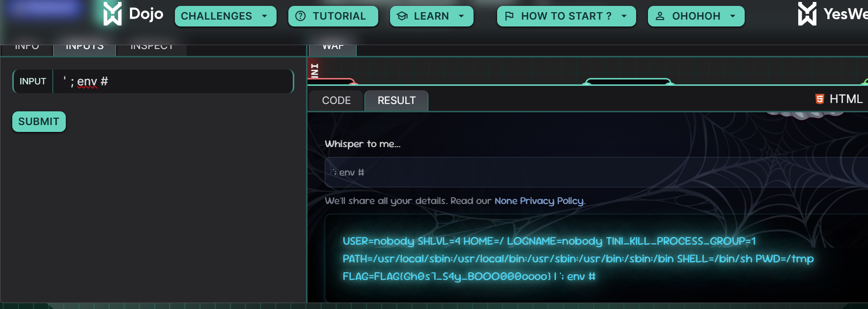Open the Challenges dropdown menu
This screenshot has height=309, width=868.
tap(225, 16)
